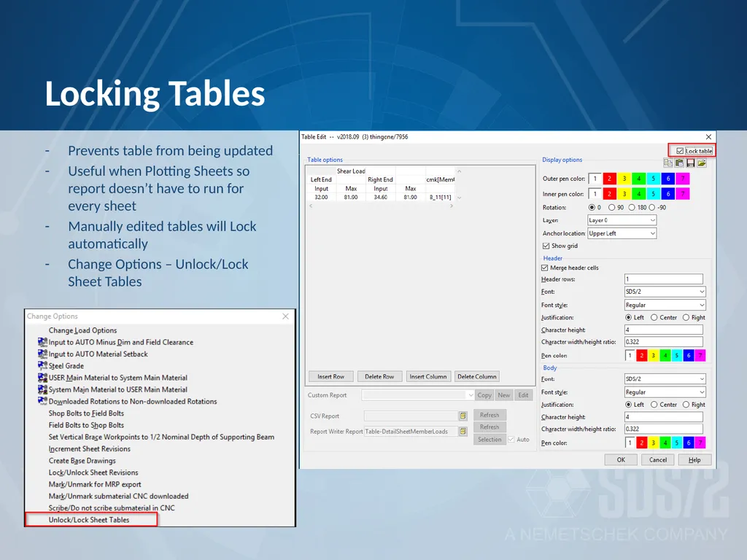
Task: Uncheck the Show grid checkbox
Action: tap(546, 246)
